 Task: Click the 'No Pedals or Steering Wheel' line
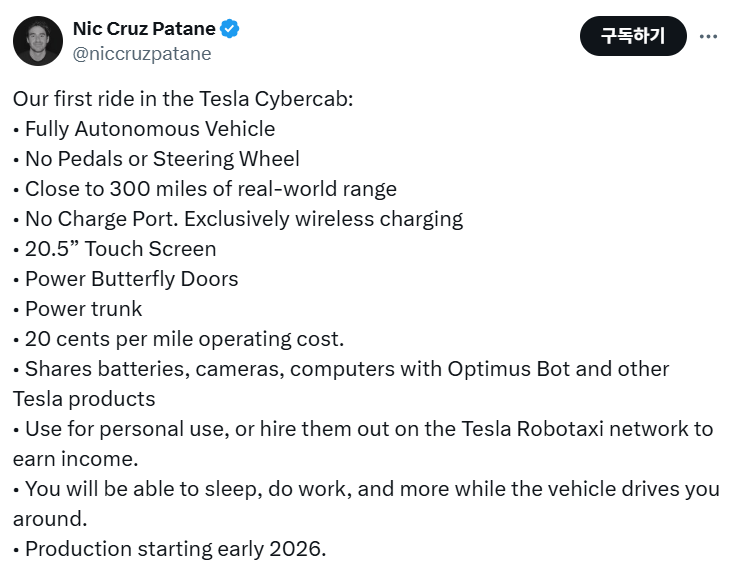coord(156,159)
